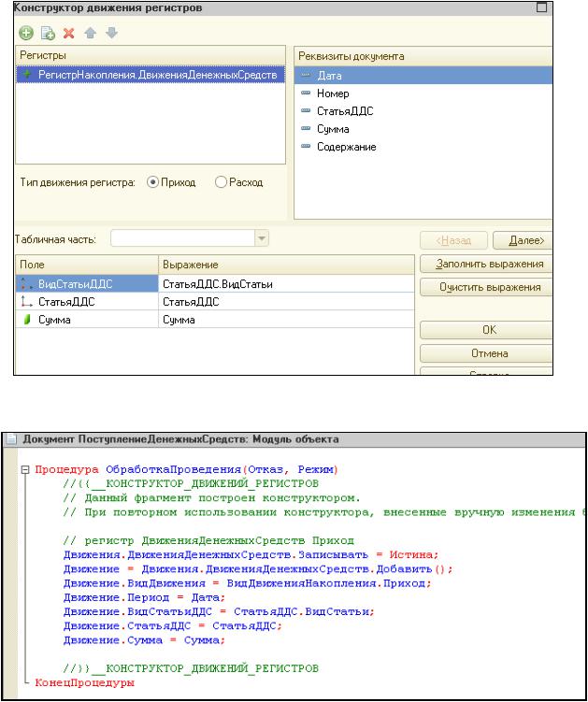Viewport: 588px width, 702px height.
Task: Click Очистить выражения button
Action: [486, 287]
